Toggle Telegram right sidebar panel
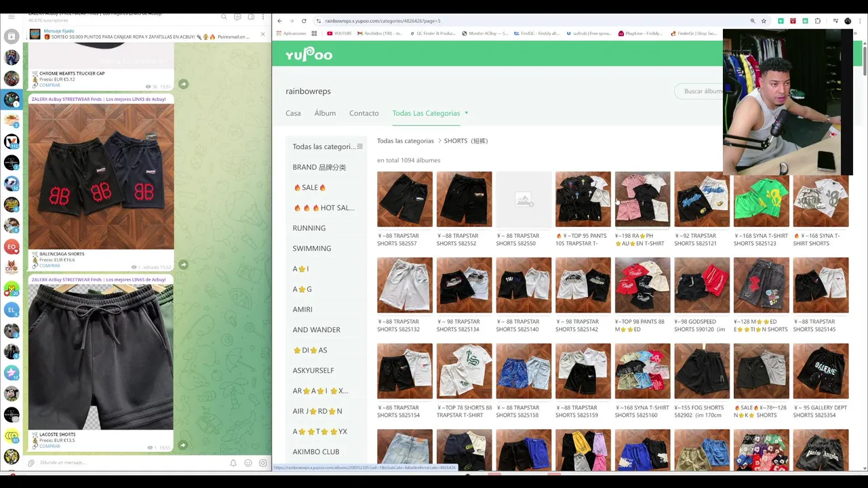This screenshot has height=488, width=868. pos(251,16)
